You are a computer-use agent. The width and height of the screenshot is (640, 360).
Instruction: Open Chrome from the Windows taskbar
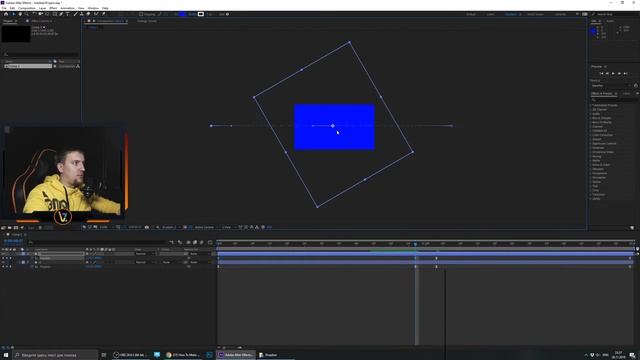[183, 355]
